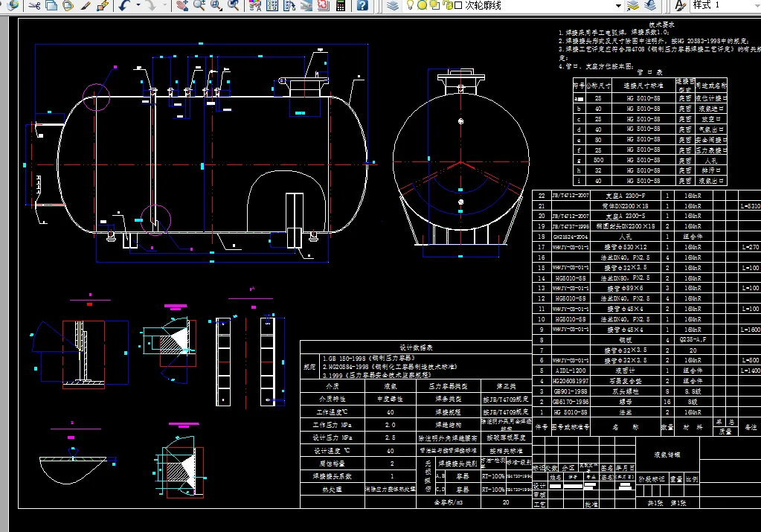Click the Undo arrow icon
This screenshot has width=761, height=532.
(125, 5)
